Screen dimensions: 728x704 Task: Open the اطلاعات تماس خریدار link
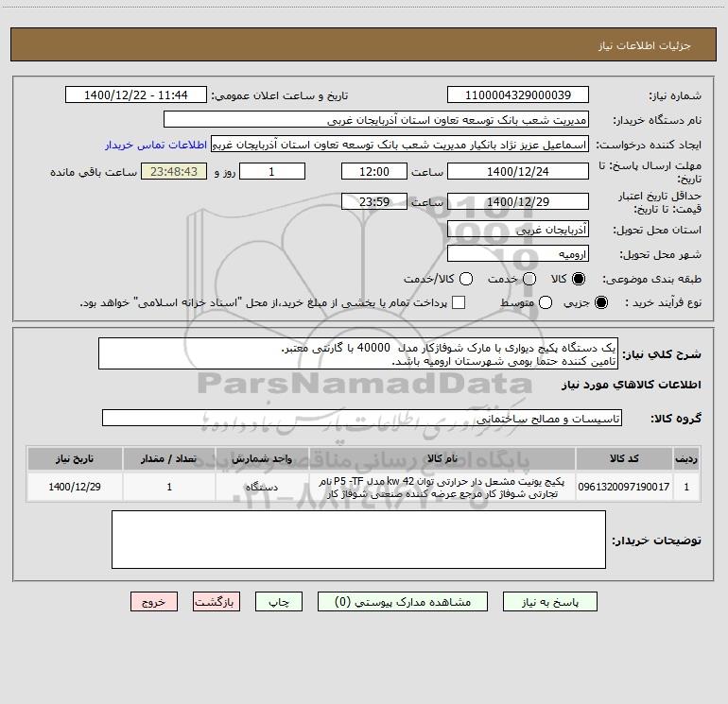tap(156, 145)
